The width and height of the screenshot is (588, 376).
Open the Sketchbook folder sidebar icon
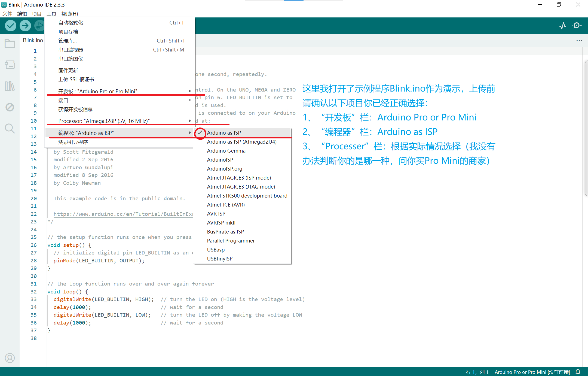click(x=10, y=43)
